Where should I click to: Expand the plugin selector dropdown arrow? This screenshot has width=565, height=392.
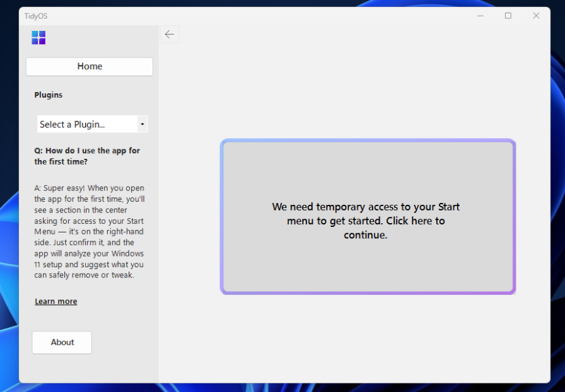click(143, 124)
